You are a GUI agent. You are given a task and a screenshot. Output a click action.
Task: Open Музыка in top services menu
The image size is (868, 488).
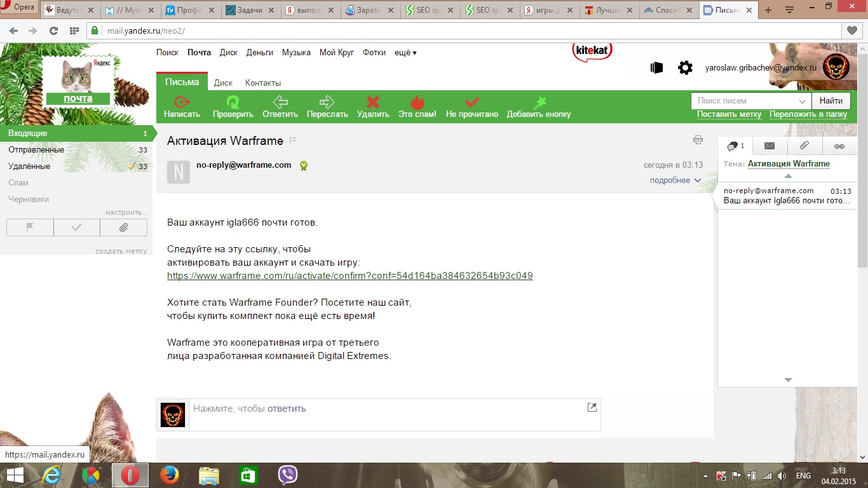click(296, 53)
